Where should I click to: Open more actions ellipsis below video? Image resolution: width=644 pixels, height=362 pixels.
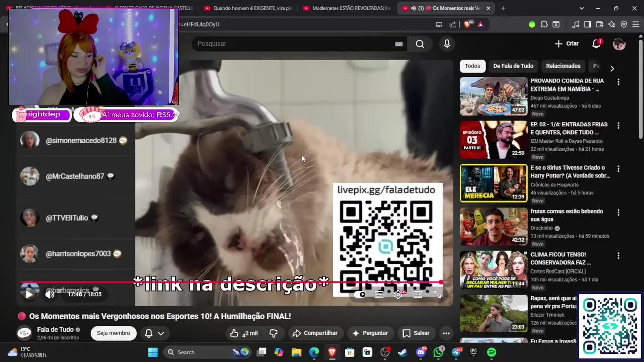(x=446, y=333)
